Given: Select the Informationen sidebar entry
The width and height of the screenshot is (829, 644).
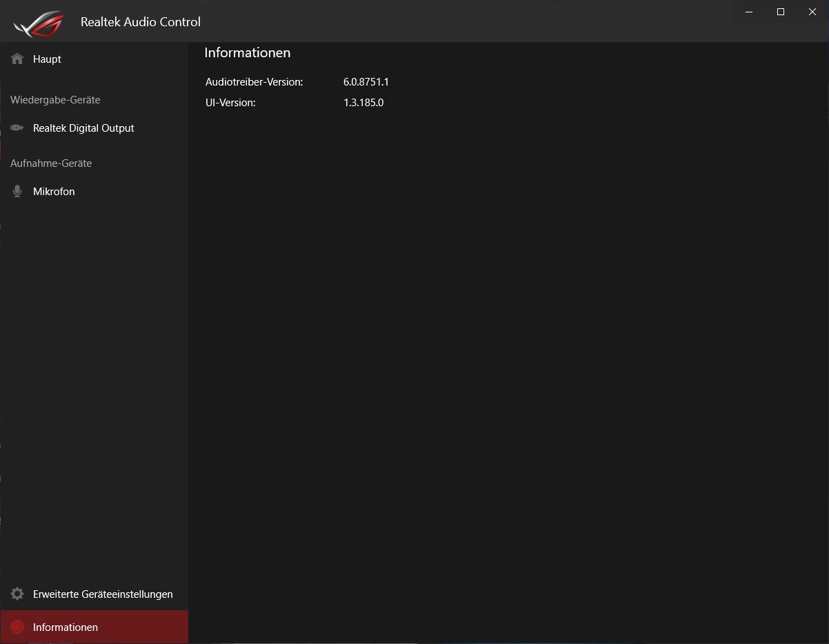Looking at the screenshot, I should [x=94, y=627].
